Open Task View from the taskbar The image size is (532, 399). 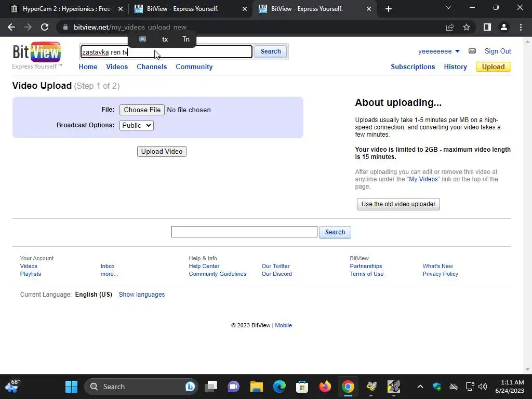click(x=211, y=387)
